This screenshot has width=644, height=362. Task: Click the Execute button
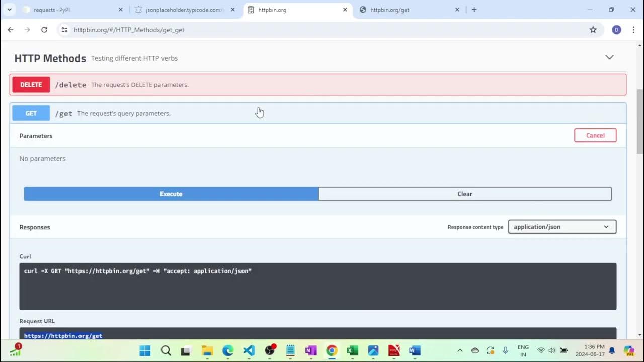(x=171, y=194)
